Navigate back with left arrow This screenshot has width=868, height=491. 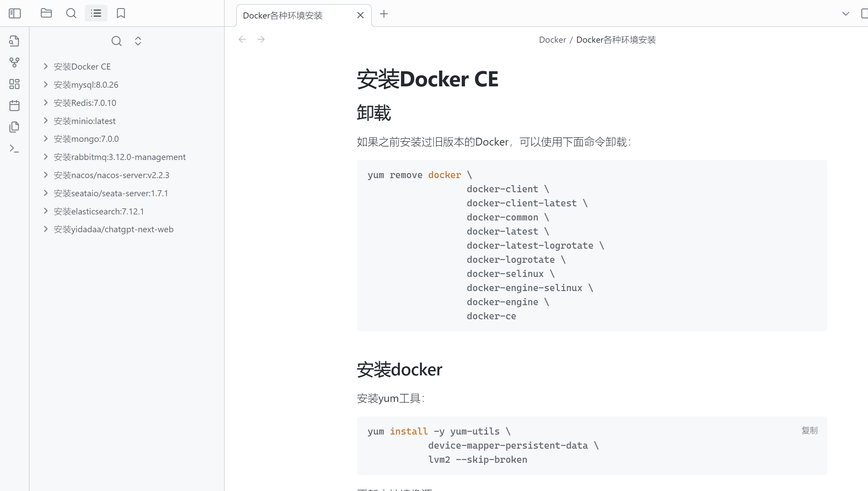242,39
